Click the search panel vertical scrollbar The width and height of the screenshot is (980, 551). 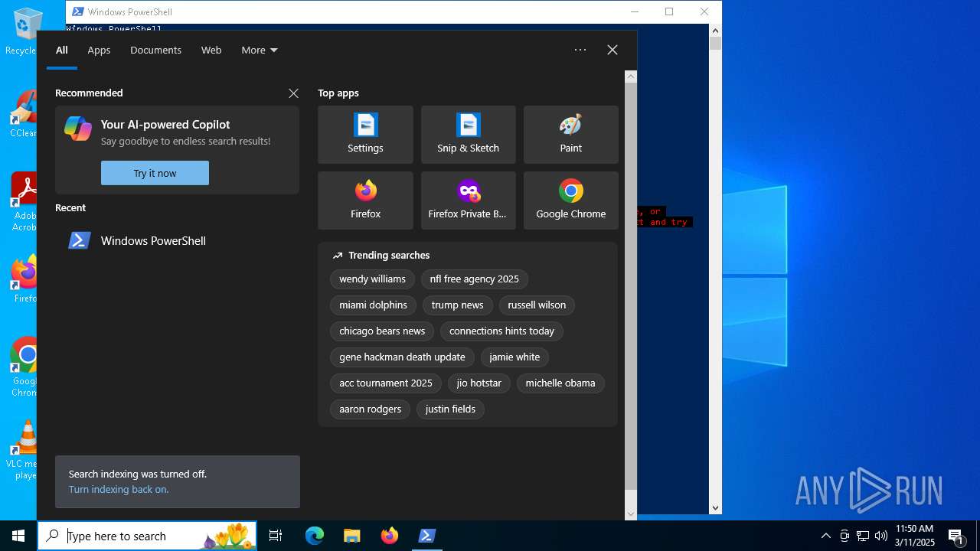631,287
